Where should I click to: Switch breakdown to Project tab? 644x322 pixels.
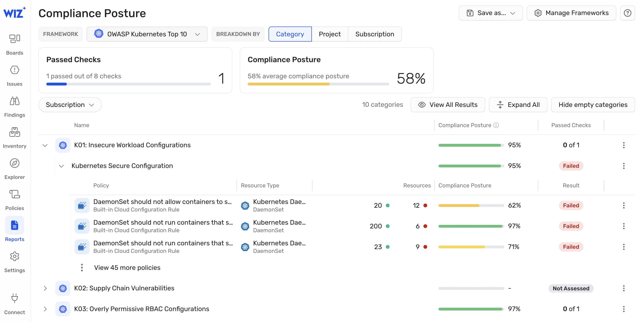tap(330, 34)
